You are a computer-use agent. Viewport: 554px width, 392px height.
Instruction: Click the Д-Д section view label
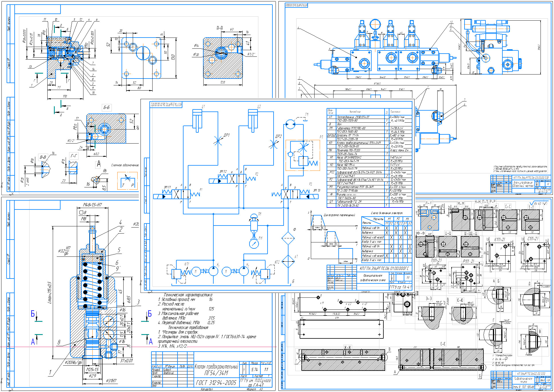[x=220, y=28]
